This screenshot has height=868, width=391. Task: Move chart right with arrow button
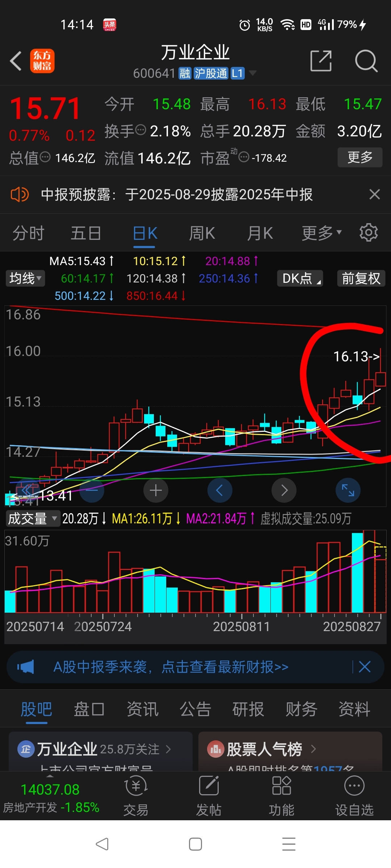click(x=284, y=490)
